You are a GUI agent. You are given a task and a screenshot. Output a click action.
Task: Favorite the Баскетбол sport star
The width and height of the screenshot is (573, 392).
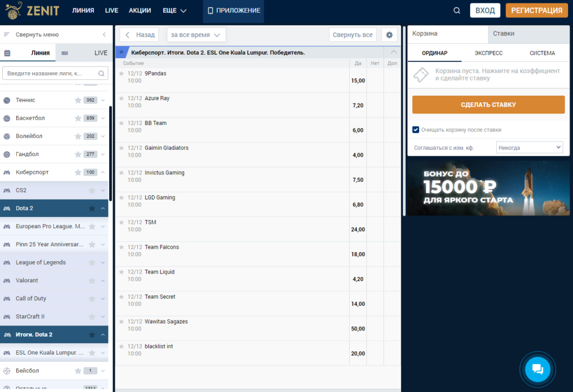click(x=78, y=118)
